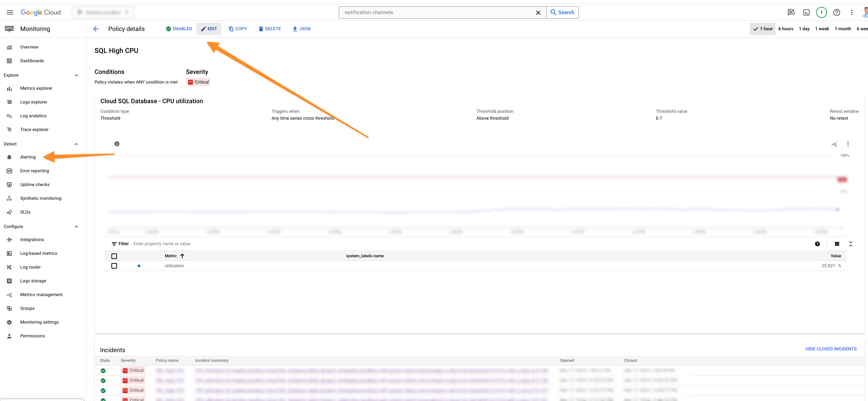Screen dimensions: 868x401
Task: Click the blue utilization series color dot
Action: click(139, 266)
